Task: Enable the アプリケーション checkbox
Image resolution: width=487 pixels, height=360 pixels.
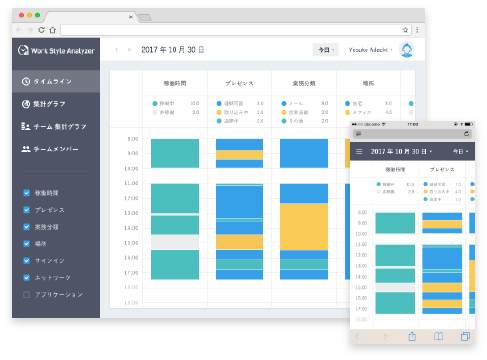Action: click(26, 295)
